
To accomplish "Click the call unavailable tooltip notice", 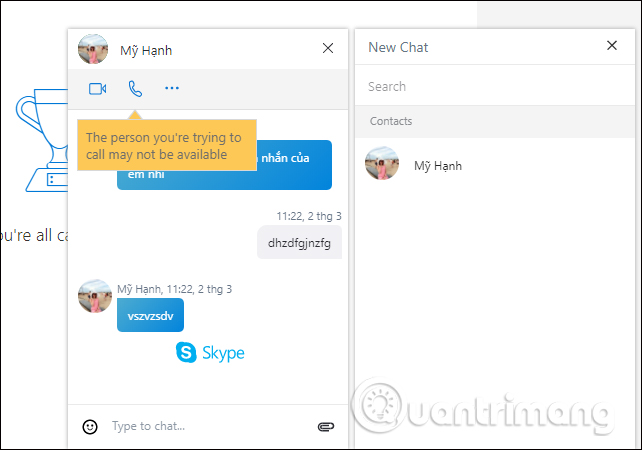I will [167, 145].
